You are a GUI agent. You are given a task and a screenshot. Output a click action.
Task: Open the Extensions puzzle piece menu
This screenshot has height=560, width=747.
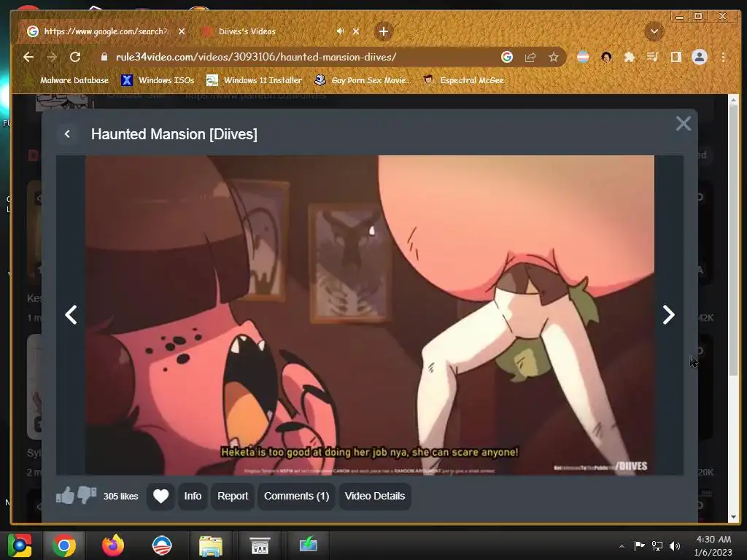point(630,57)
